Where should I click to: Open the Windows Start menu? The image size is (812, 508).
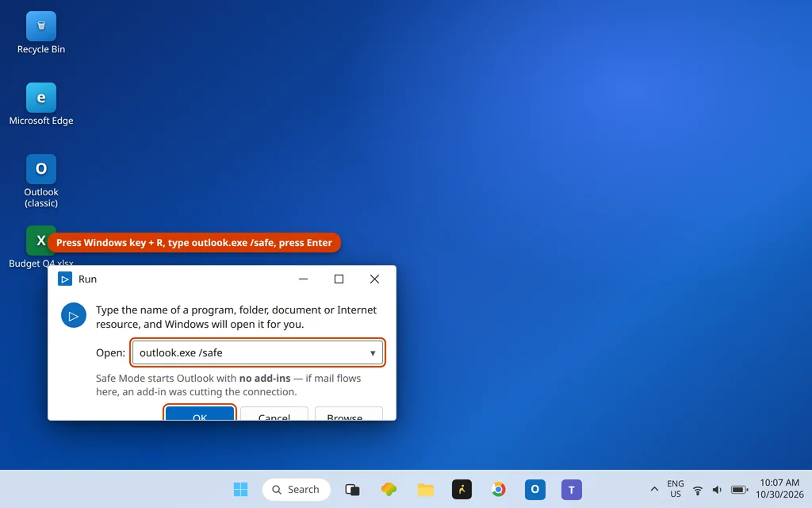[x=240, y=489]
